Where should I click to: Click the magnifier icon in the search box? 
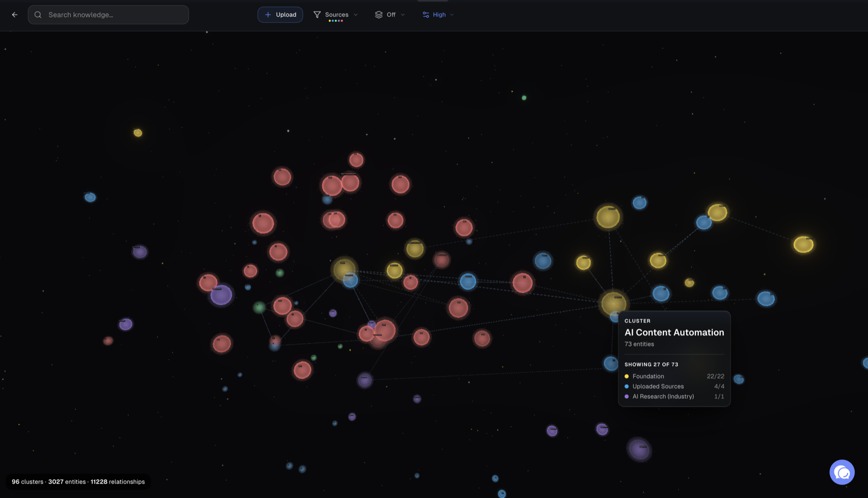click(38, 15)
